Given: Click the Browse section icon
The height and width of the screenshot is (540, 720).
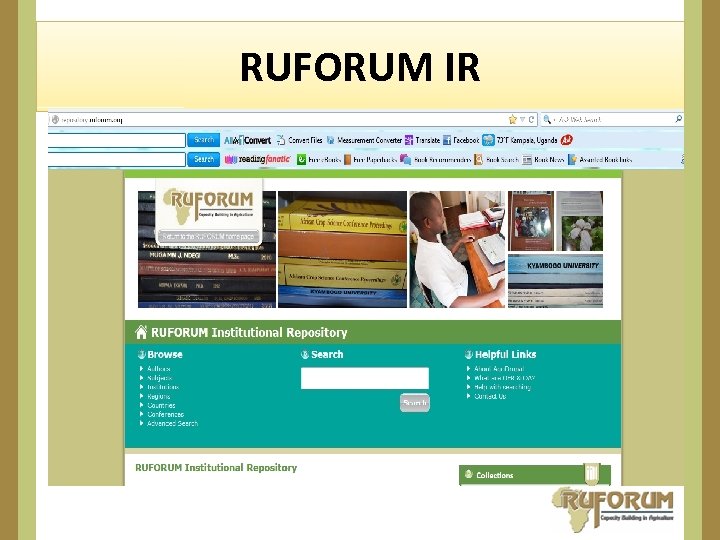Looking at the screenshot, I should pos(141,354).
